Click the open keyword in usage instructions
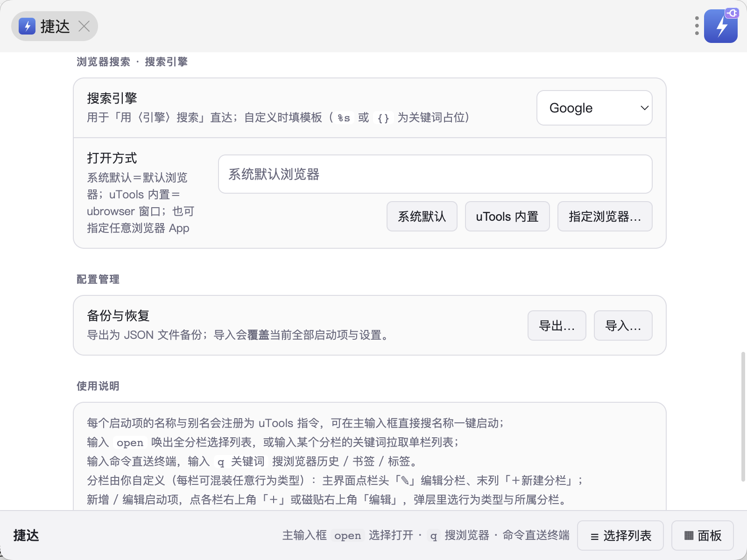 pyautogui.click(x=130, y=442)
